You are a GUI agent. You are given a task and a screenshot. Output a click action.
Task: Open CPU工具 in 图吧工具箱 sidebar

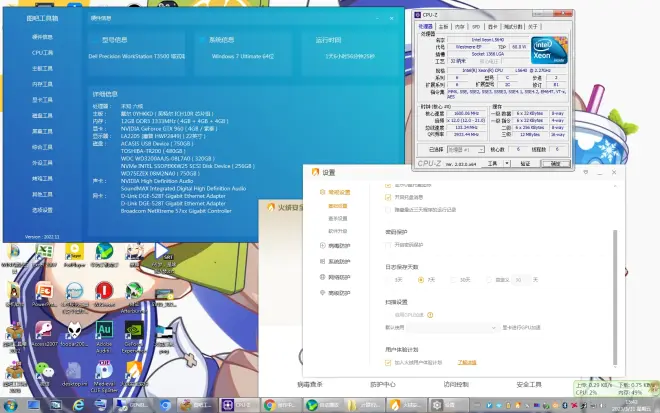pos(42,52)
